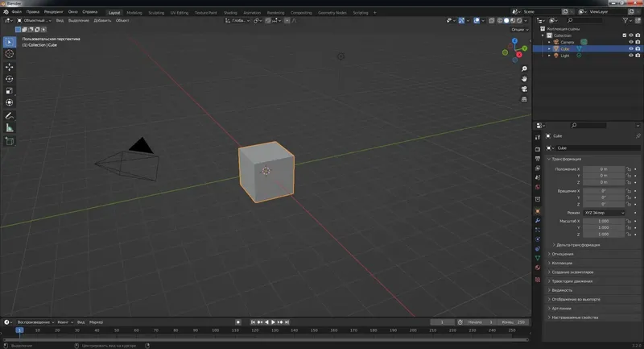Select the Cursor tool in the toolbar
Image resolution: width=644 pixels, height=349 pixels.
tap(10, 54)
